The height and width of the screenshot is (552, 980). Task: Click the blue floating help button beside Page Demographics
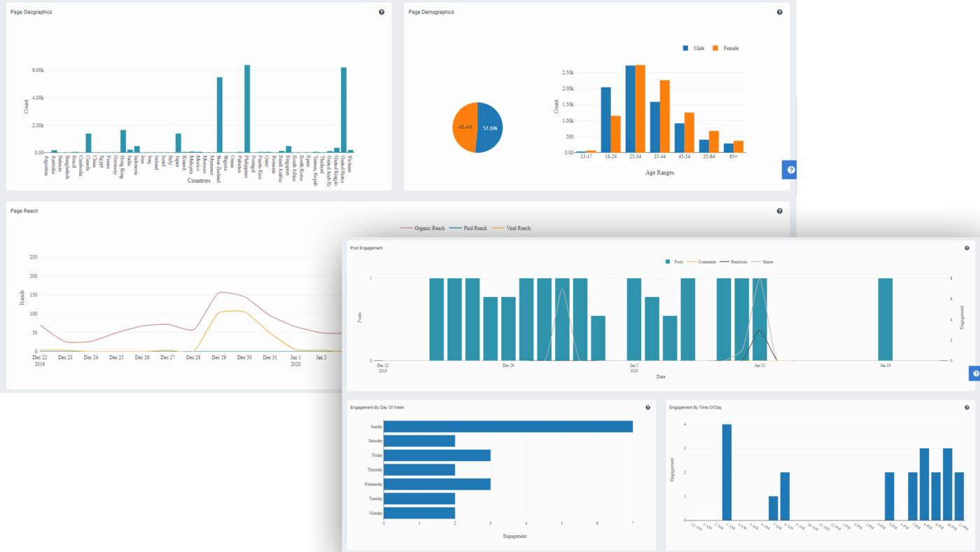790,170
